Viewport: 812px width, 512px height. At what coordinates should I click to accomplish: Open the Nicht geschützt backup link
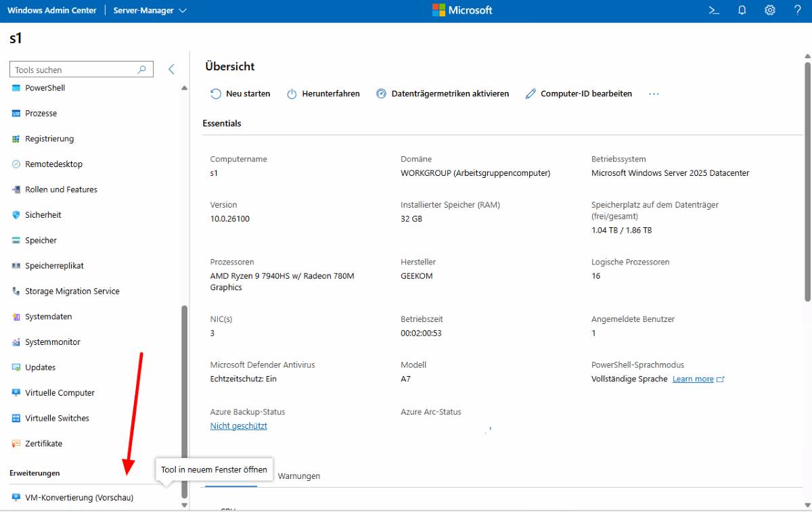click(239, 426)
